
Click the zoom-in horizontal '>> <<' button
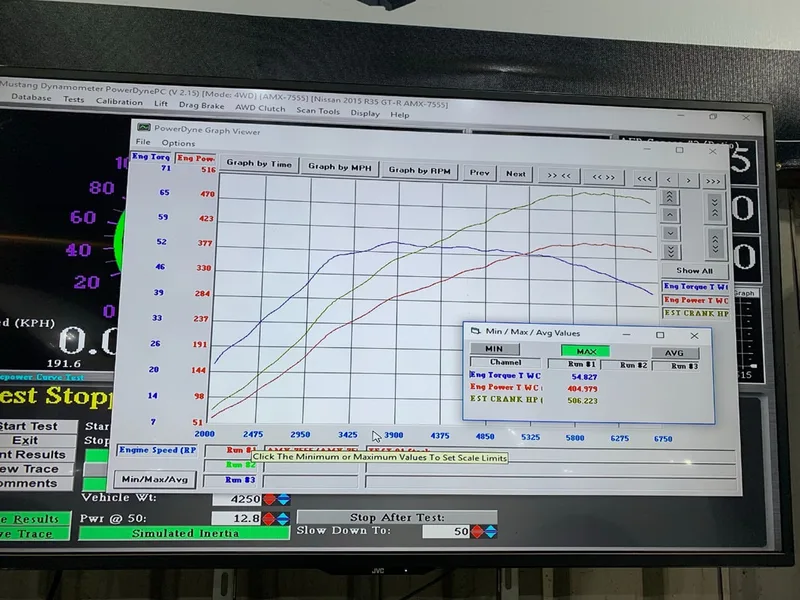(x=559, y=176)
